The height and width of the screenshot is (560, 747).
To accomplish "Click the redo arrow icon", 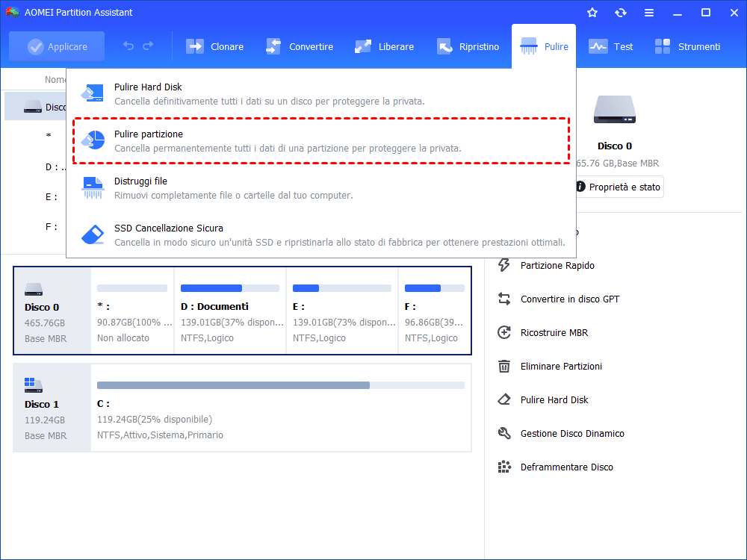I will [x=148, y=46].
